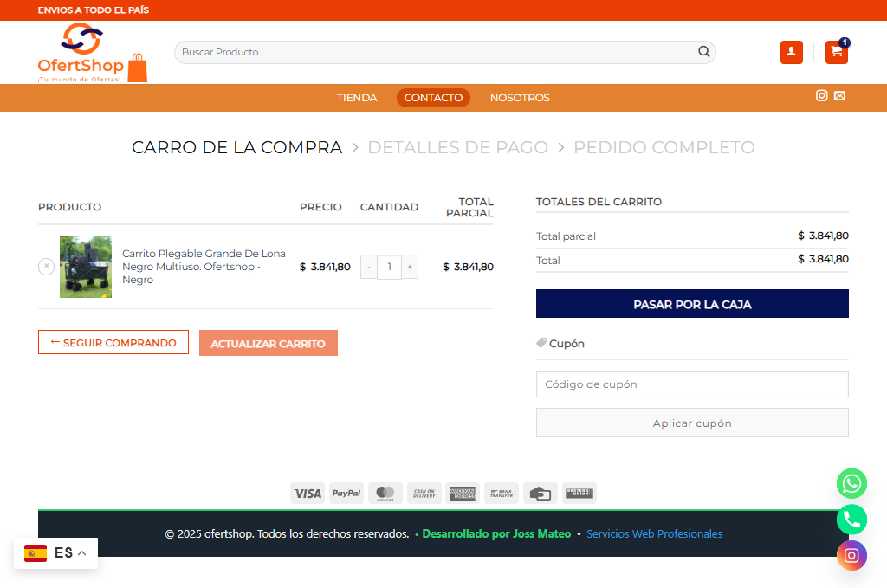Click the coupon code input field
Screen dimensions: 887x588
coord(692,384)
